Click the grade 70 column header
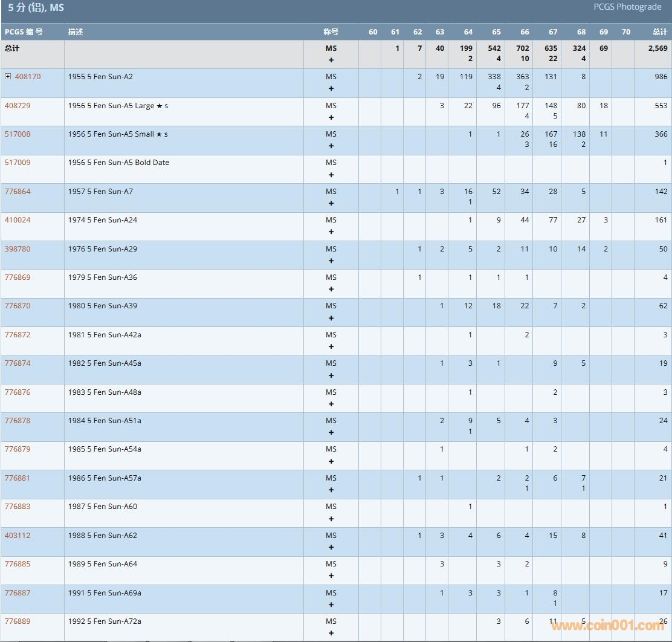672x642 pixels. coord(625,32)
